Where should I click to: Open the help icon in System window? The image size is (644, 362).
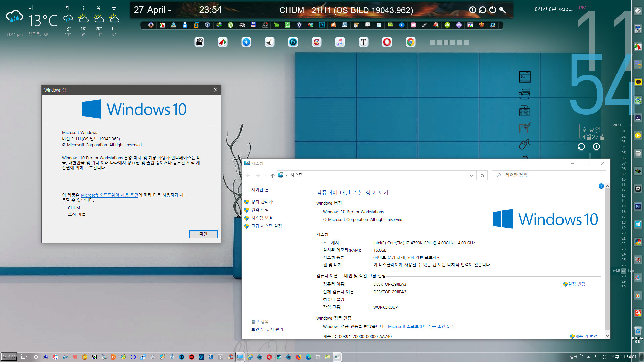pos(601,186)
